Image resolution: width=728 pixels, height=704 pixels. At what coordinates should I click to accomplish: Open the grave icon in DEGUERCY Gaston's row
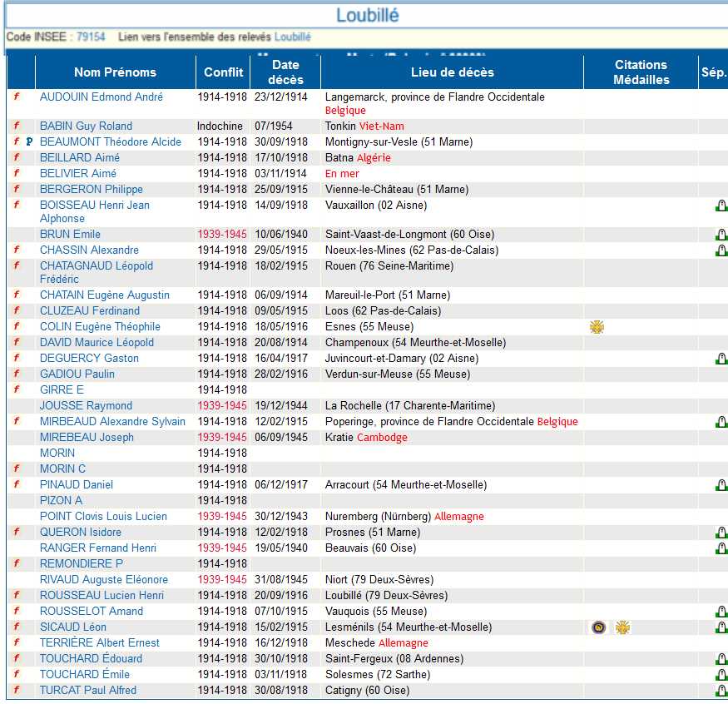pyautogui.click(x=721, y=359)
